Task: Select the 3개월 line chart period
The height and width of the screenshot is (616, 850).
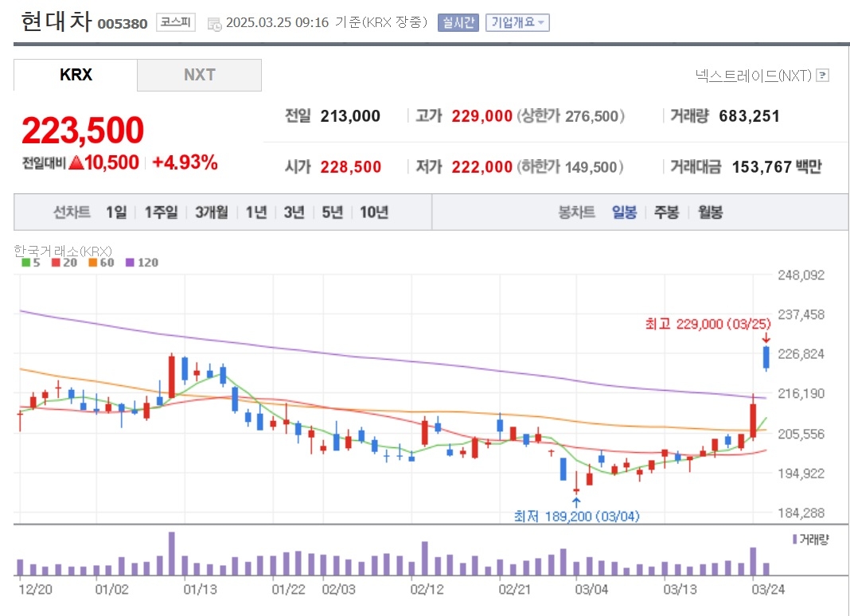Action: pos(212,212)
